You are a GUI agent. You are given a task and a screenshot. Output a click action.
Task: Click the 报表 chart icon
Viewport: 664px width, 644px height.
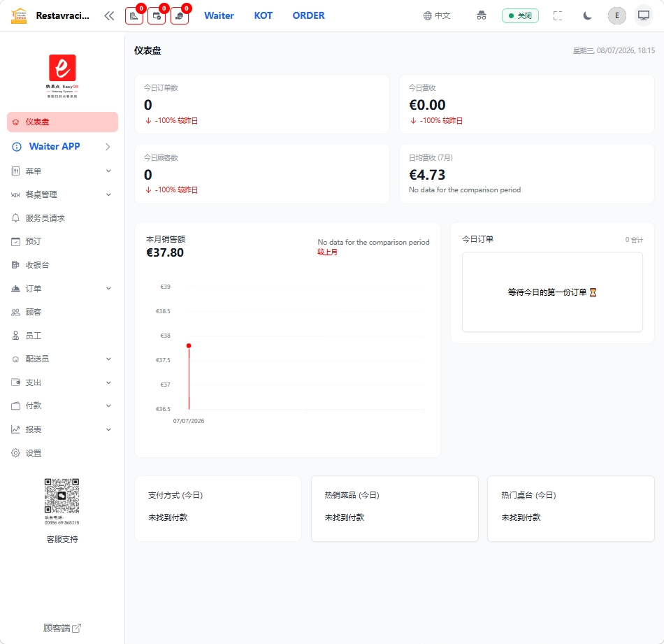click(15, 429)
